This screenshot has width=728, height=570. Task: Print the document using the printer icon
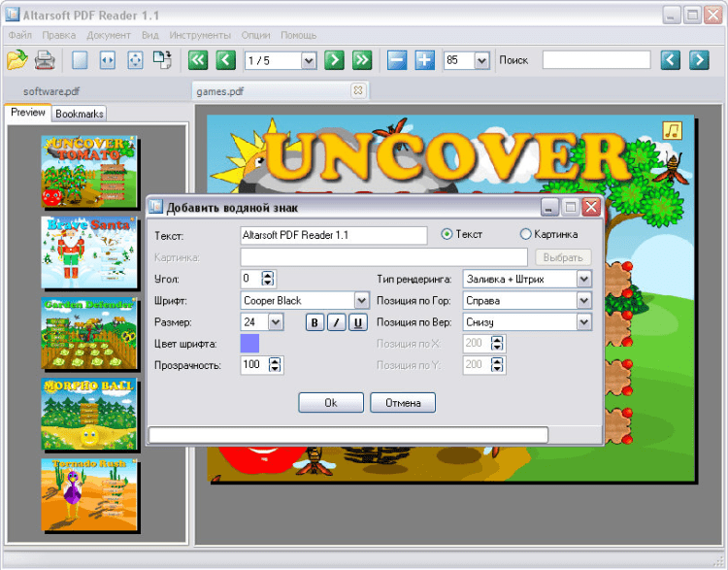click(45, 60)
